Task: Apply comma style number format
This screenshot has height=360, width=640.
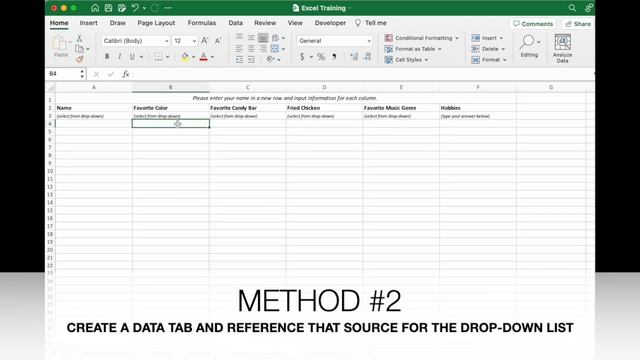Action: point(334,57)
